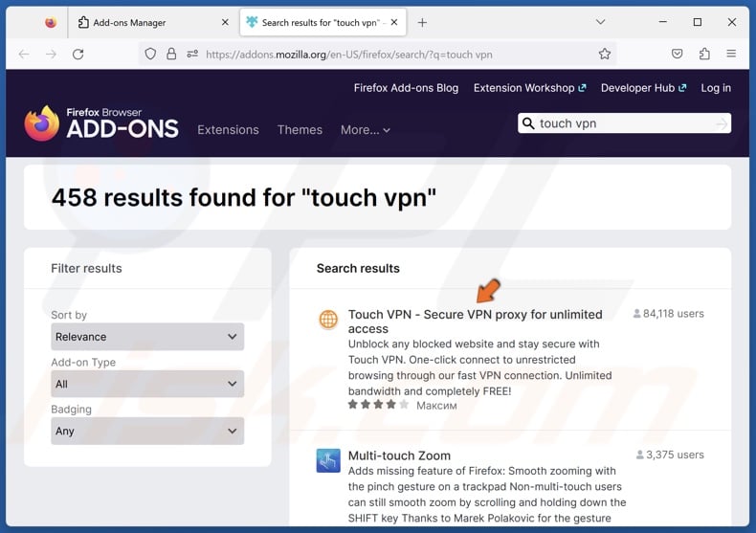
Task: Click the search box containing touch vpn
Action: [x=624, y=123]
